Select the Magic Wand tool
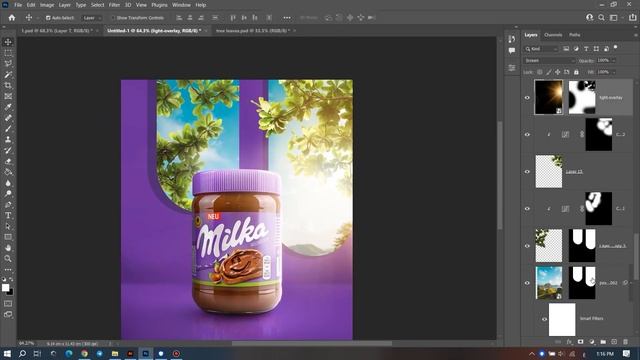The height and width of the screenshot is (360, 640). pos(8,74)
